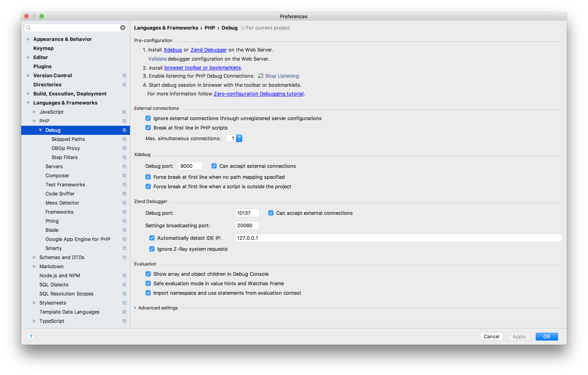
Task: Click inside the Xdebug debug port field
Action: 190,166
